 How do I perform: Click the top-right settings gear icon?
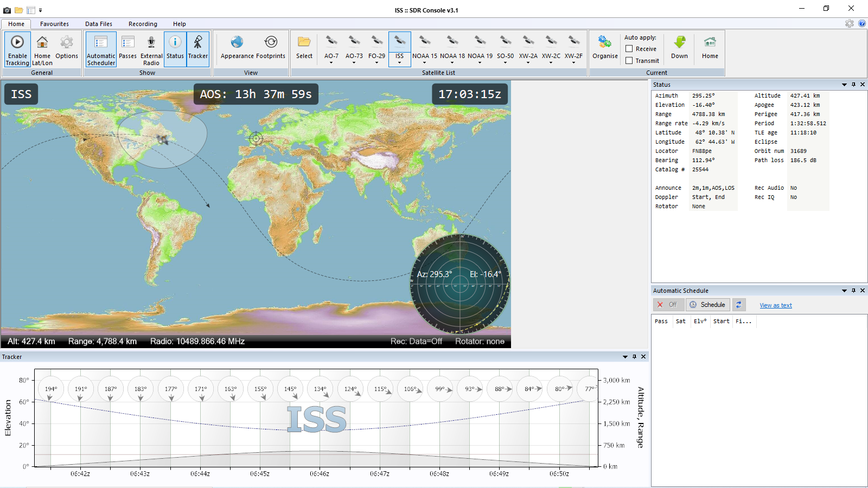(850, 23)
